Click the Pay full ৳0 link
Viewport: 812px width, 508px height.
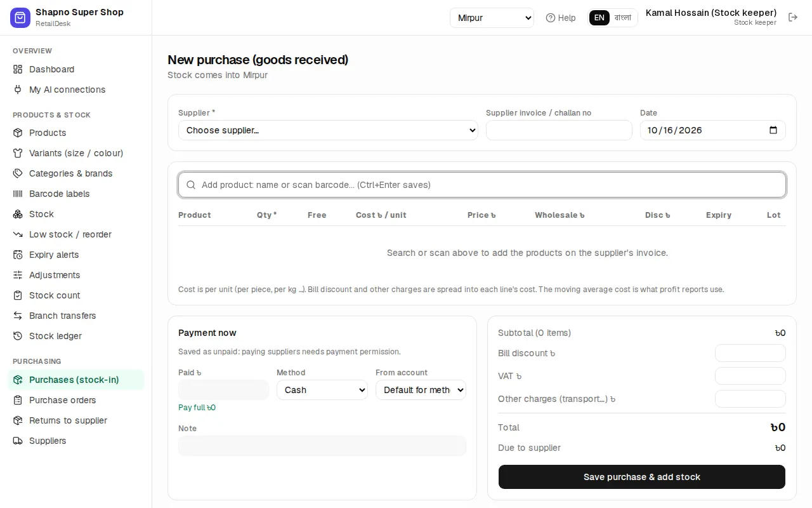click(x=197, y=408)
